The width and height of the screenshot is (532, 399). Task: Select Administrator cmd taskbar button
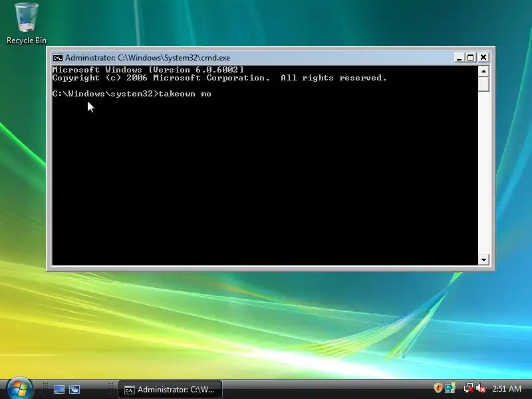point(170,390)
